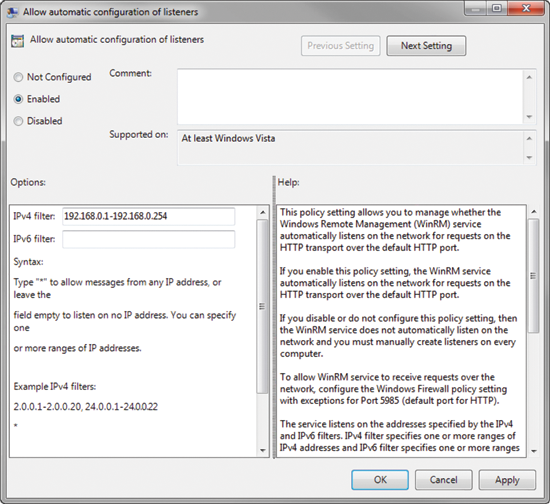Click the Help paragraph mentioning Port 5985
The width and height of the screenshot is (550, 504).
[x=394, y=389]
